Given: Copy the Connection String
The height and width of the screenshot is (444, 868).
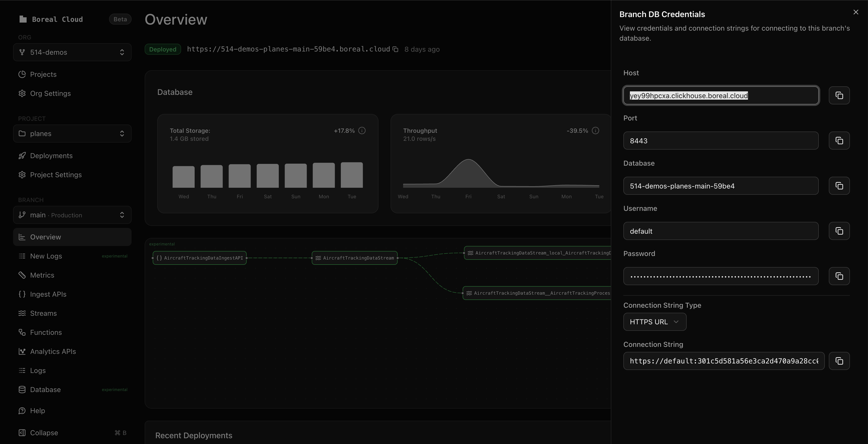Looking at the screenshot, I should tap(839, 361).
